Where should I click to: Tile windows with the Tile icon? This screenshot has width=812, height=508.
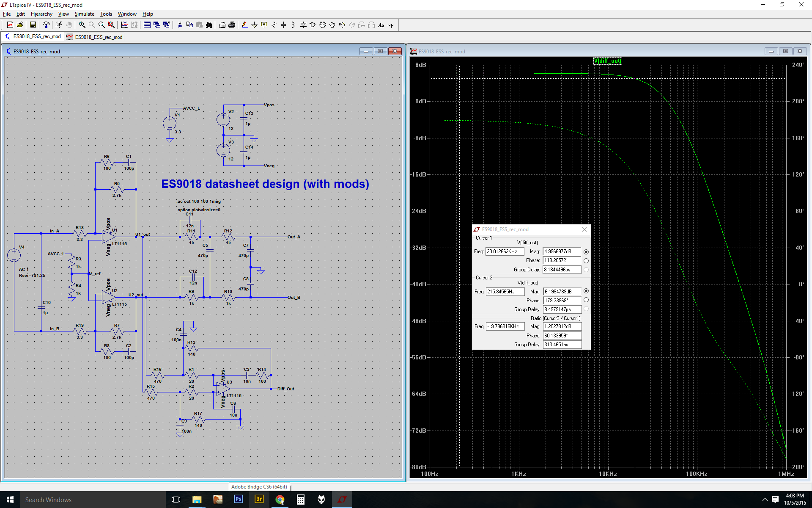[147, 25]
